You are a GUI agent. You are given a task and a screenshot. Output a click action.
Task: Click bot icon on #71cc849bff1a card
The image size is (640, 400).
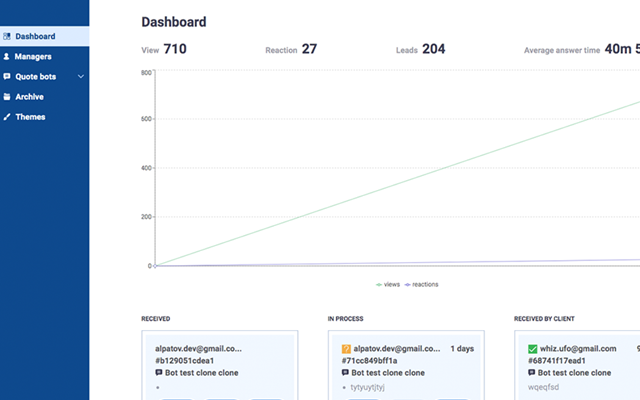point(345,373)
